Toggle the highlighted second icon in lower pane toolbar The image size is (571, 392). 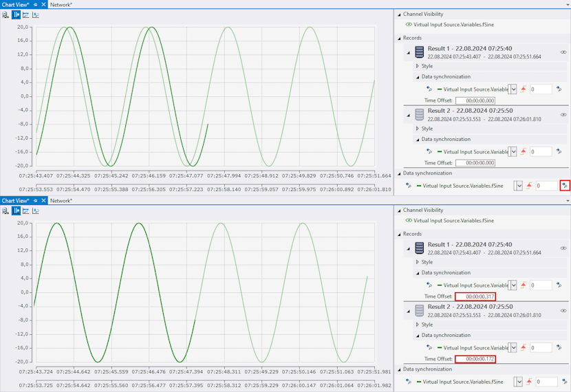pos(16,210)
